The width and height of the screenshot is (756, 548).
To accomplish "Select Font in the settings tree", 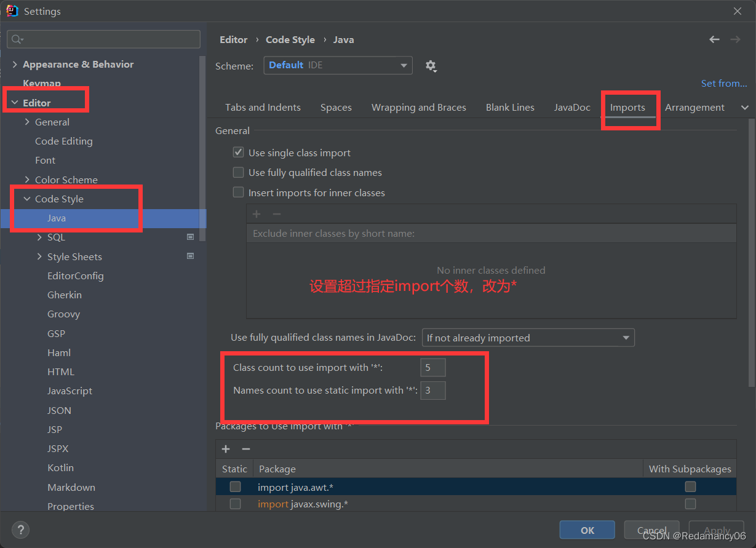I will click(x=45, y=160).
